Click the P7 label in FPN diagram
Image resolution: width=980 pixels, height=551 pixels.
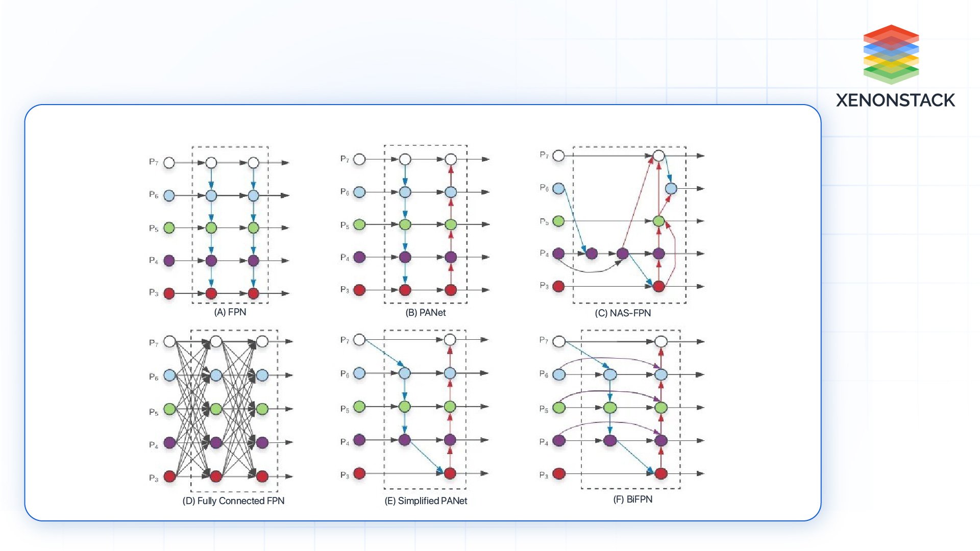(x=154, y=162)
